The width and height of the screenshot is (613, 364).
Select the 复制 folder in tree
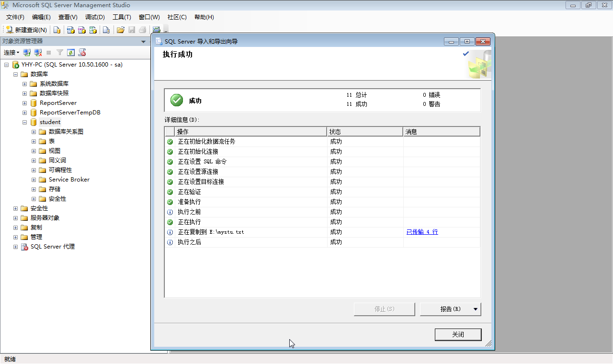coord(36,227)
